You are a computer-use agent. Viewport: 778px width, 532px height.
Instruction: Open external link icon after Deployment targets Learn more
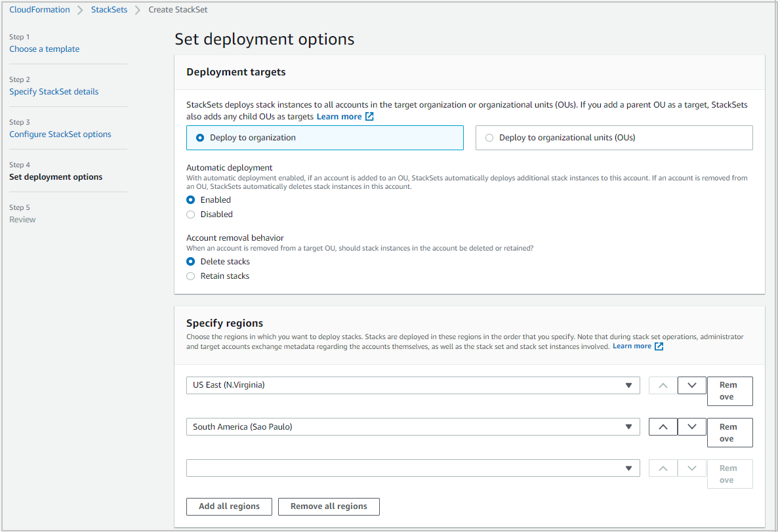(x=368, y=116)
